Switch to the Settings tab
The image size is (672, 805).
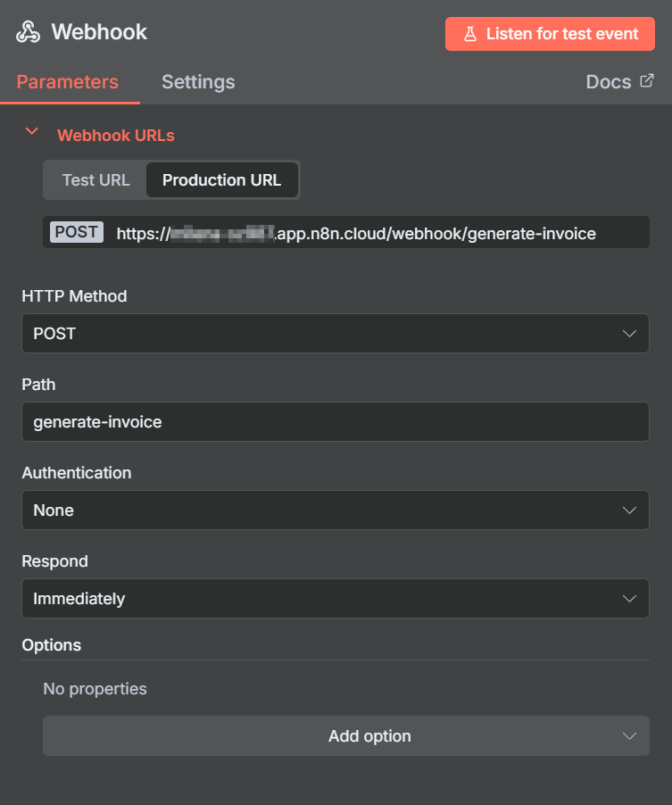pyautogui.click(x=197, y=81)
